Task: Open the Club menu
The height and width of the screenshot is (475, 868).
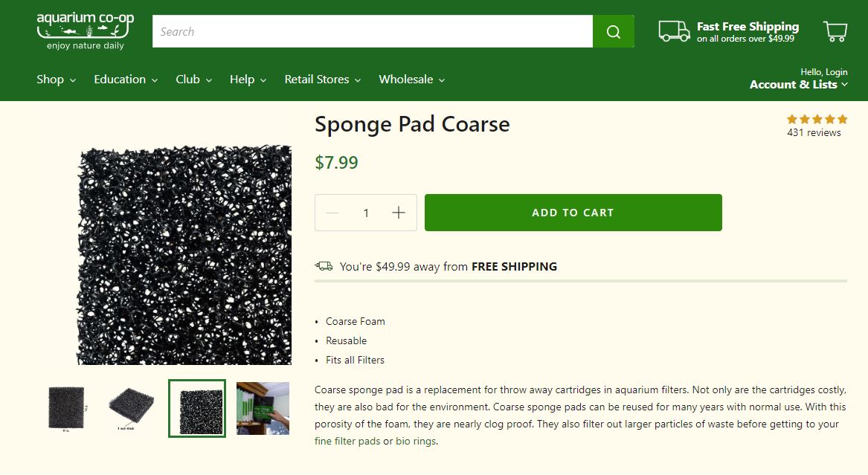Action: [193, 80]
